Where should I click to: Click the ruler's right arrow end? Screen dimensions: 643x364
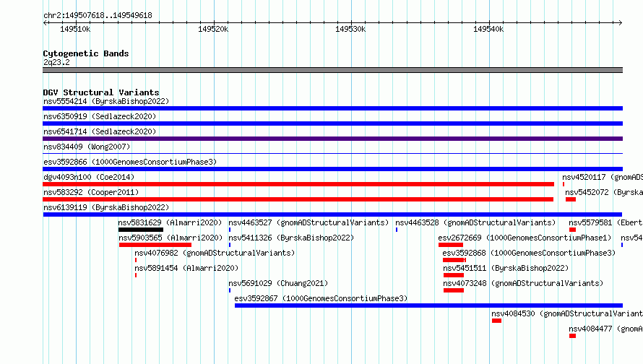point(621,22)
